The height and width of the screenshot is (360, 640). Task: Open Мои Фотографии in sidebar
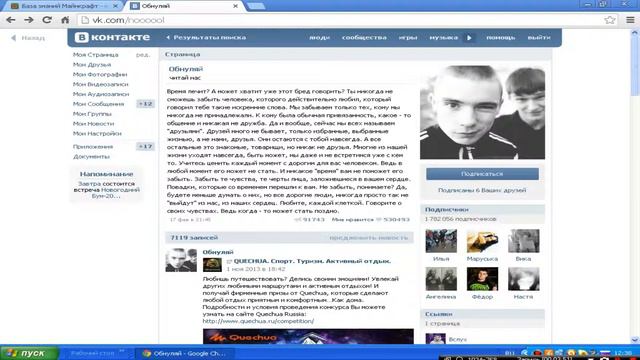coord(100,74)
